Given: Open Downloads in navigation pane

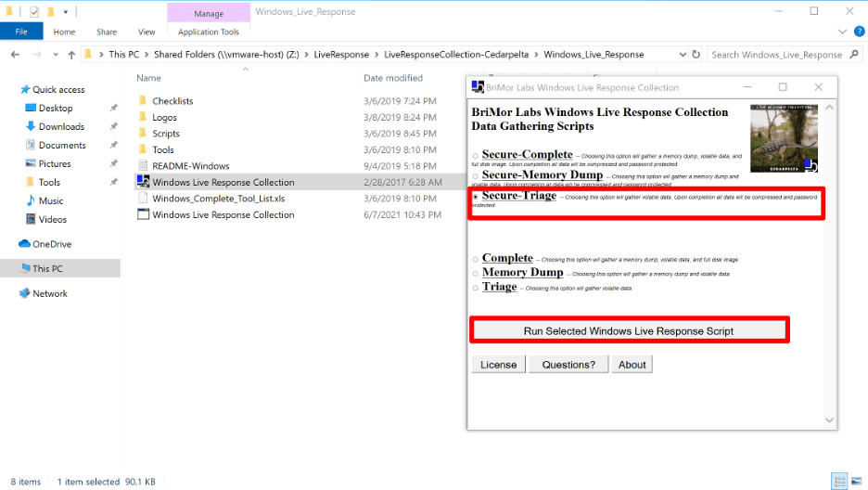Looking at the screenshot, I should pyautogui.click(x=61, y=126).
